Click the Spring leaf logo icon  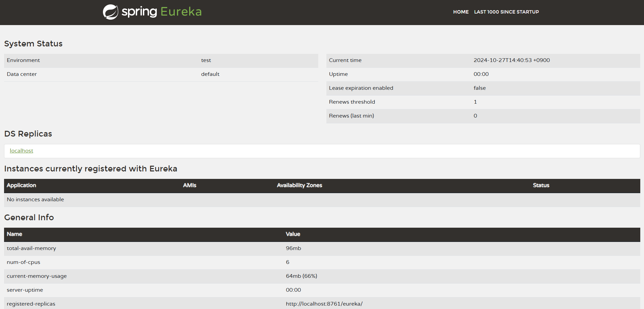click(111, 12)
